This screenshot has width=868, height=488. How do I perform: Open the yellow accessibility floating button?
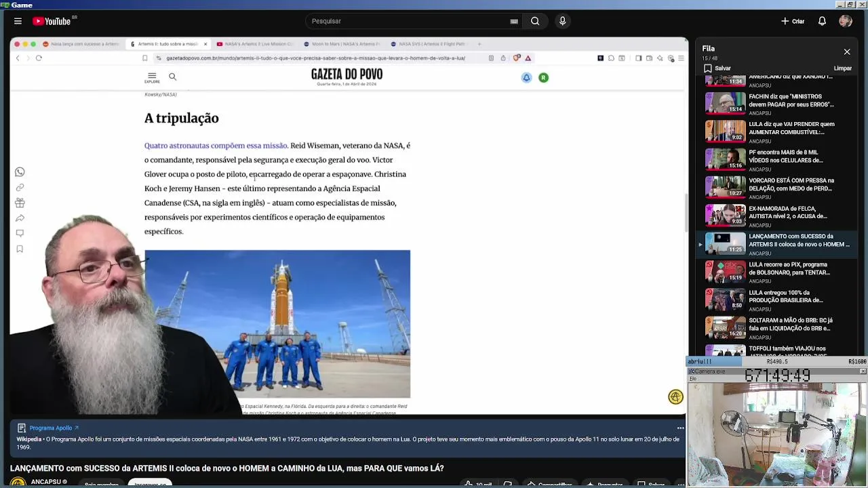point(675,397)
